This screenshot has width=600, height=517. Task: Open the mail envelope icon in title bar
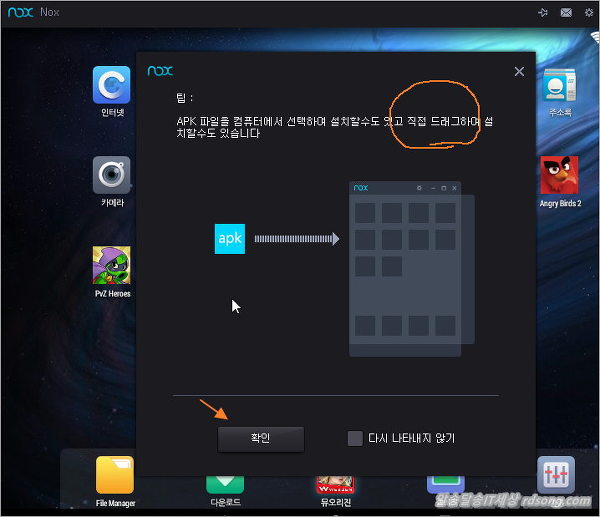coord(566,13)
